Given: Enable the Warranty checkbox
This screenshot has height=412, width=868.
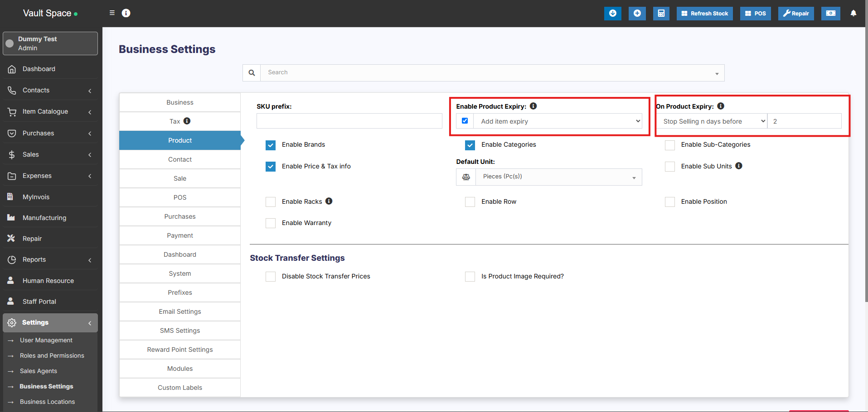Looking at the screenshot, I should click(271, 223).
